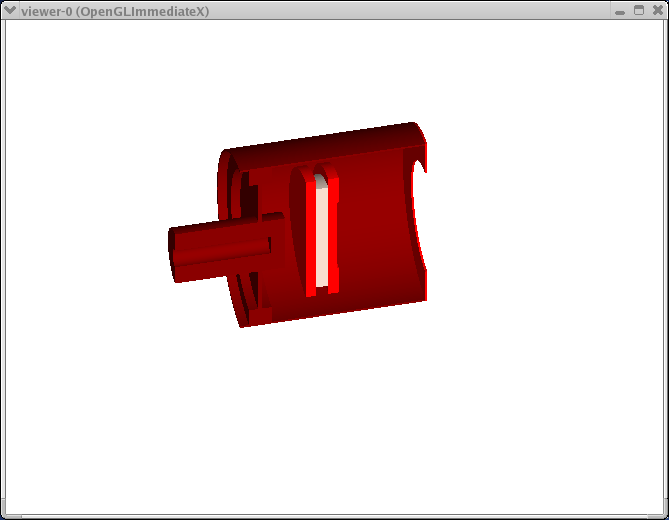Maximize the viewer-0 window
Image resolution: width=669 pixels, height=520 pixels.
point(638,10)
